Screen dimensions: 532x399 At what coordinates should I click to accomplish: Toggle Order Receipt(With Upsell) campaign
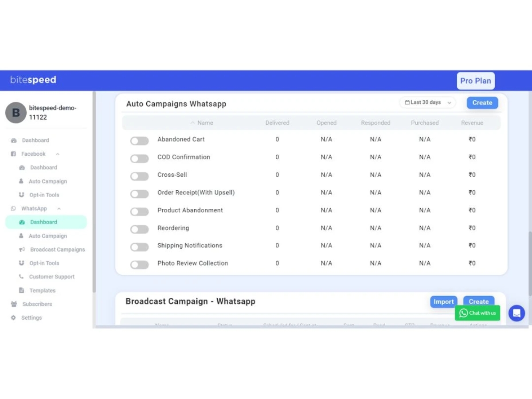(139, 194)
